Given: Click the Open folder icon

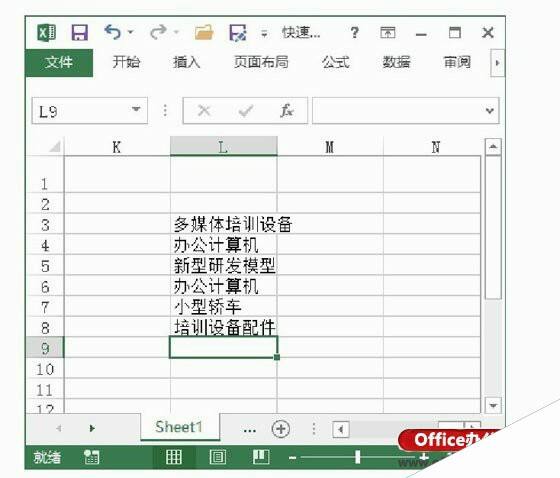Looking at the screenshot, I should point(204,33).
